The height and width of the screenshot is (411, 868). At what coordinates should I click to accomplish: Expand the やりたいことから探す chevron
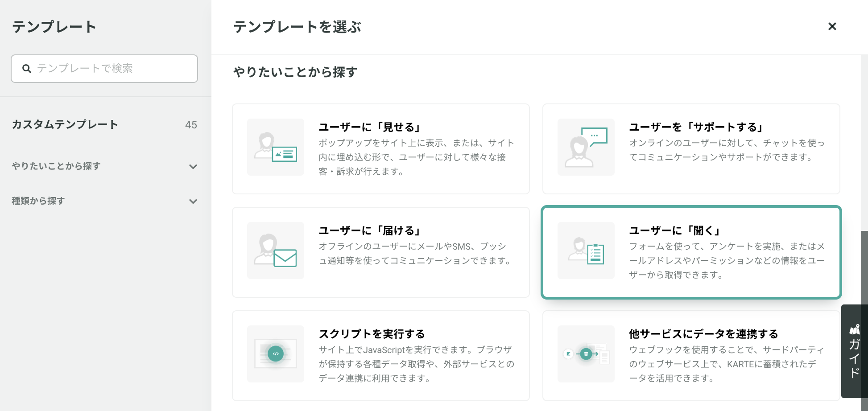tap(193, 167)
